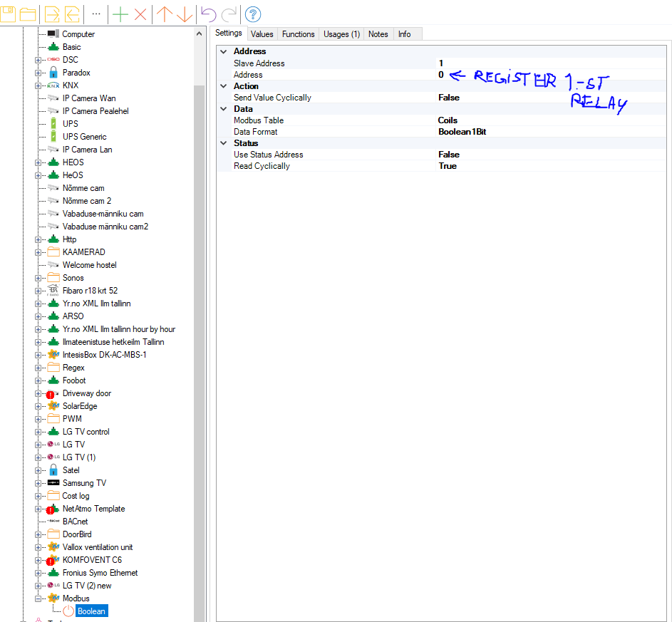
Task: Click the tree scrollbar up arrow
Action: [x=199, y=33]
